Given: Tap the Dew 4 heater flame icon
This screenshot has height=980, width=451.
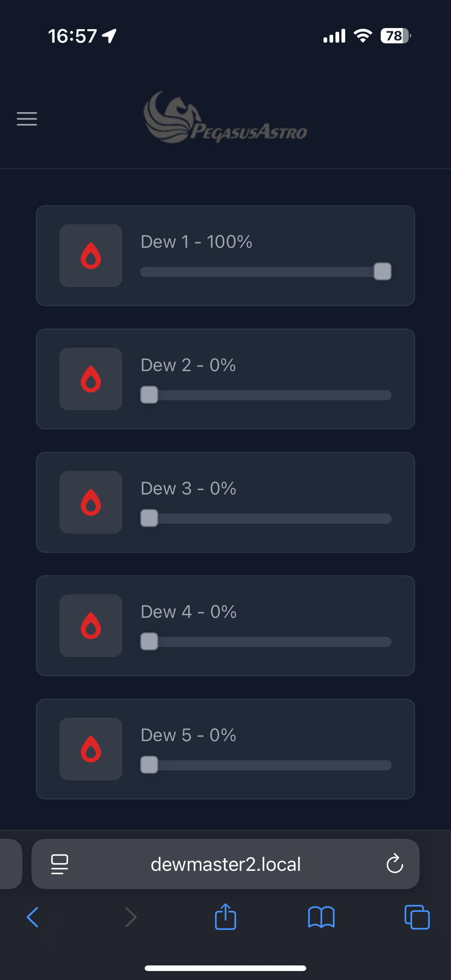Looking at the screenshot, I should [90, 625].
